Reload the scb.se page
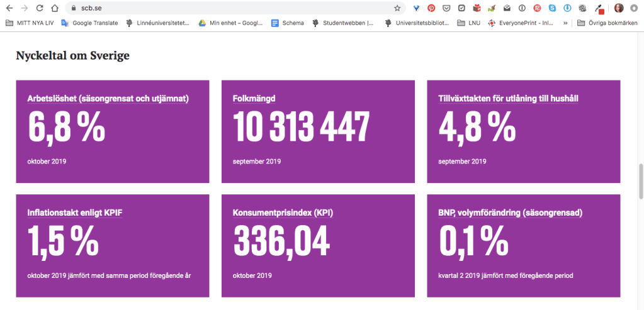 (40, 8)
